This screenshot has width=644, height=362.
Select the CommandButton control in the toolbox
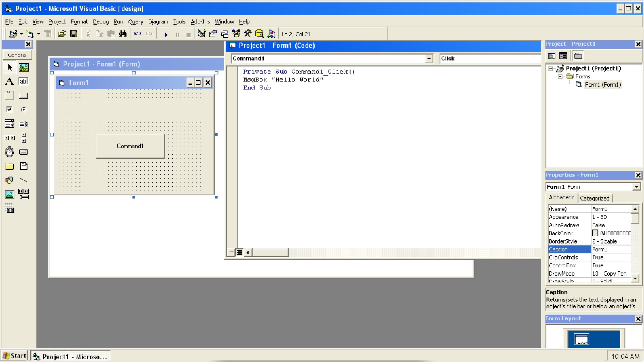(24, 95)
